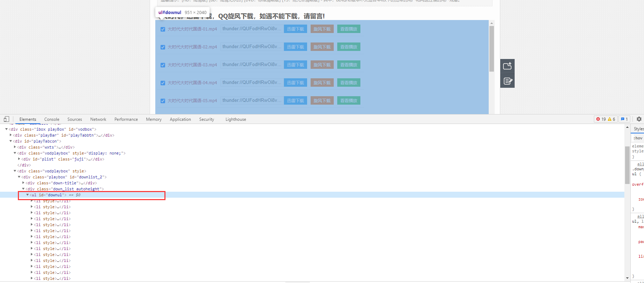Image resolution: width=644 pixels, height=283 pixels.
Task: Open the Lighthouse tab
Action: (x=236, y=119)
